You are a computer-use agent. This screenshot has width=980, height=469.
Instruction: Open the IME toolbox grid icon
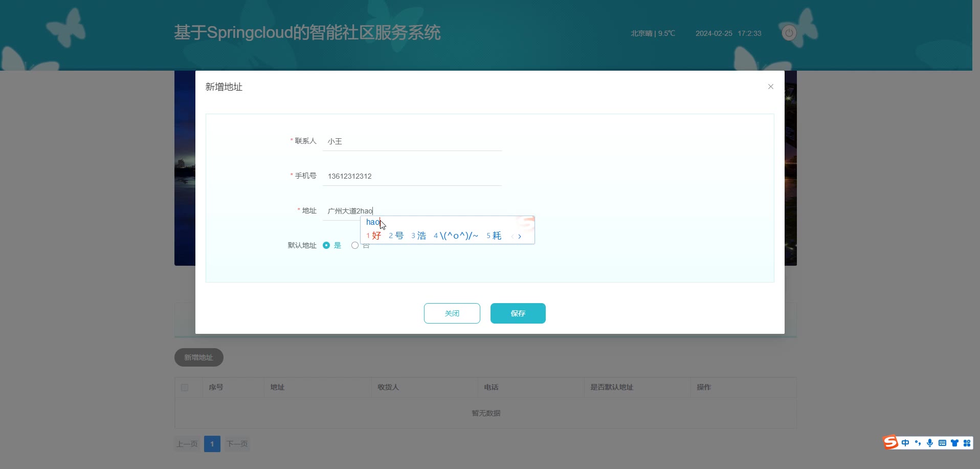[967, 443]
